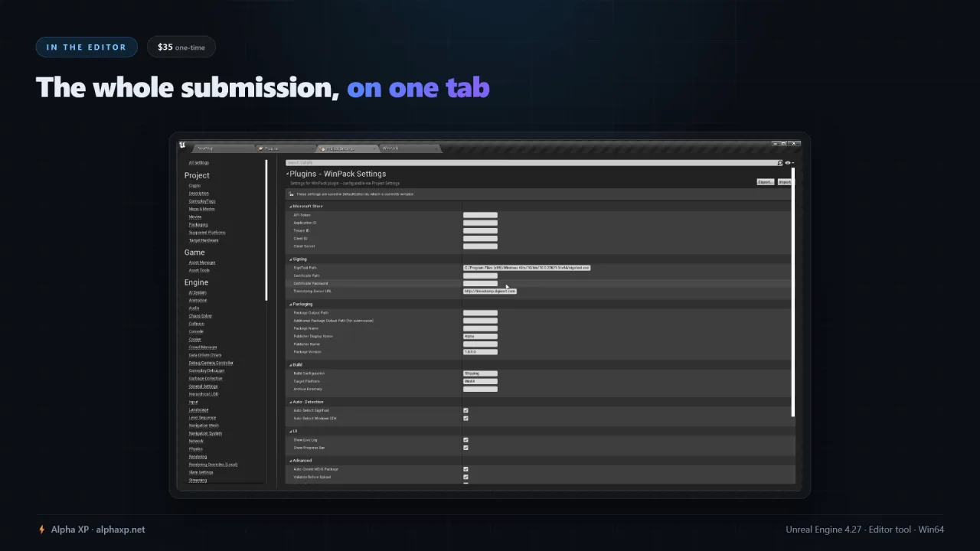980x551 pixels.
Task: Open Maps & Modes settings
Action: (202, 209)
